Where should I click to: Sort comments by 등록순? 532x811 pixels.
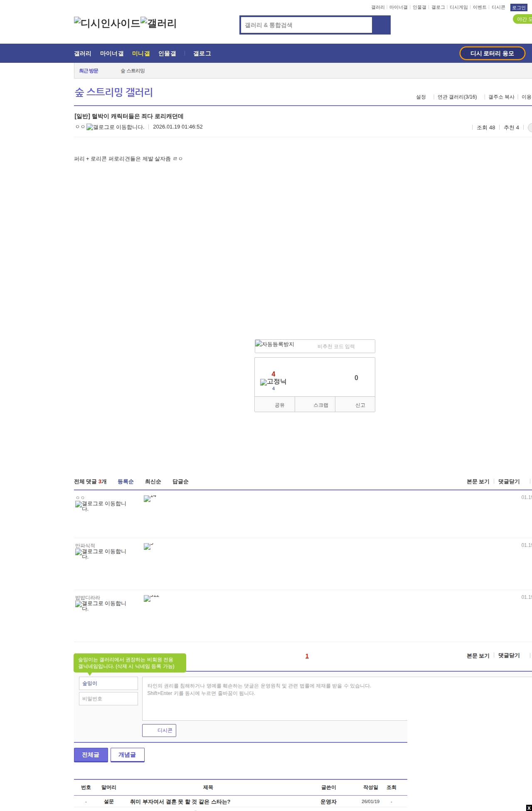click(x=126, y=482)
